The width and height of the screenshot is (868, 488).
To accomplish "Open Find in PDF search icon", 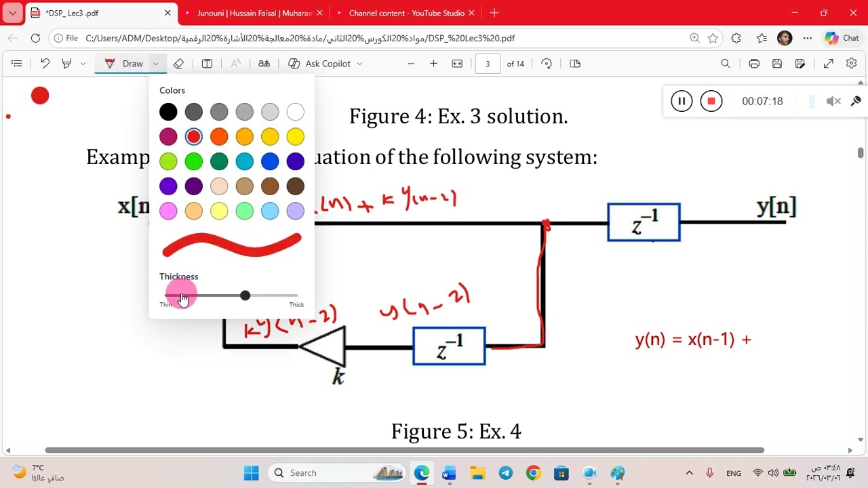I will 726,64.
